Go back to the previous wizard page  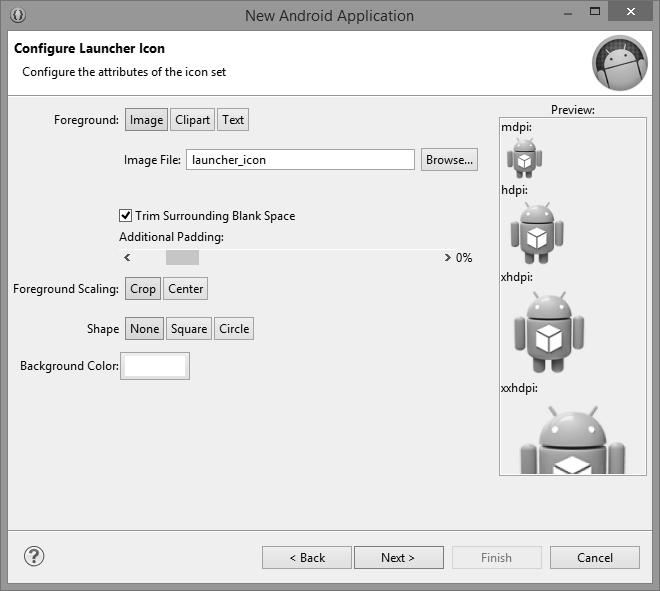[307, 558]
